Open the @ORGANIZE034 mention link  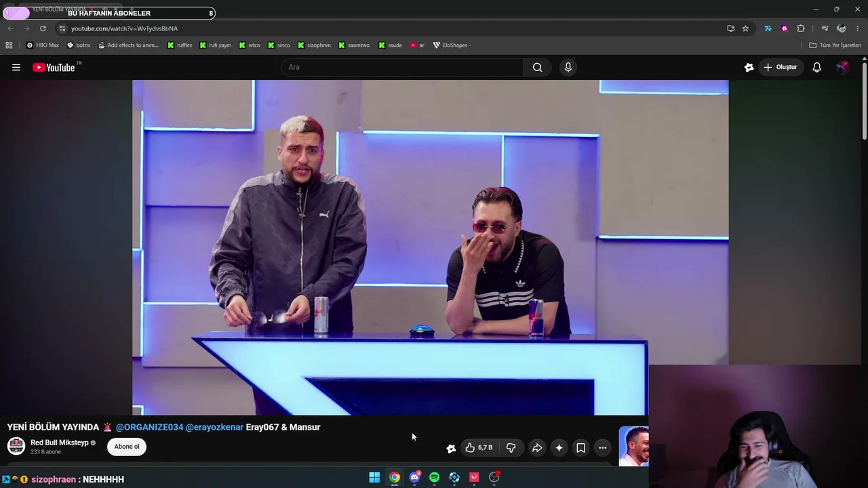pyautogui.click(x=149, y=427)
